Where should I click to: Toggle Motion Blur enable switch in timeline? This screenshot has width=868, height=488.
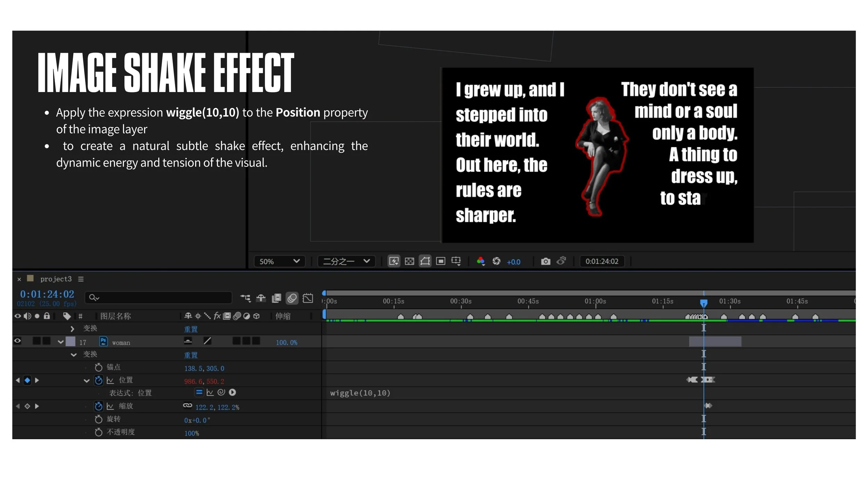tap(292, 298)
